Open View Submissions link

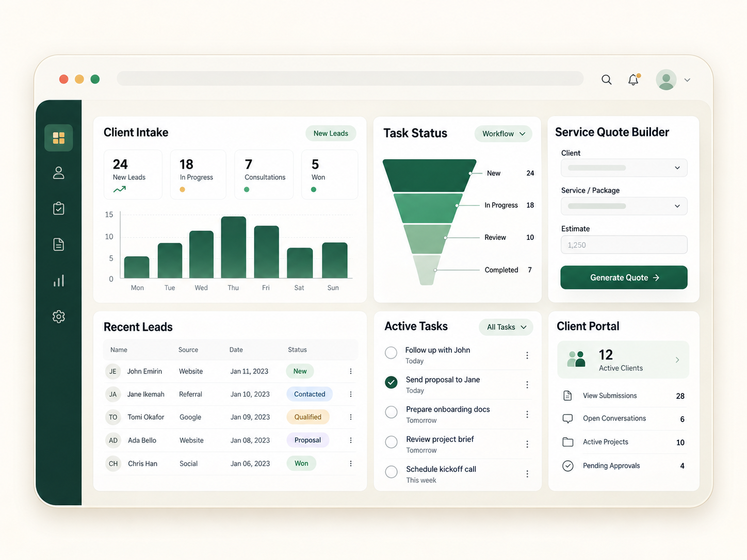point(610,396)
